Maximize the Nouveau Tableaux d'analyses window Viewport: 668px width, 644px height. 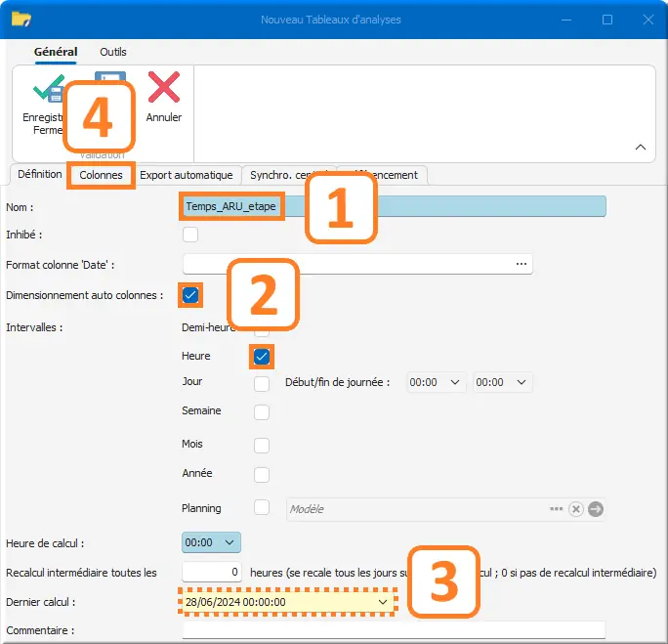click(x=607, y=20)
